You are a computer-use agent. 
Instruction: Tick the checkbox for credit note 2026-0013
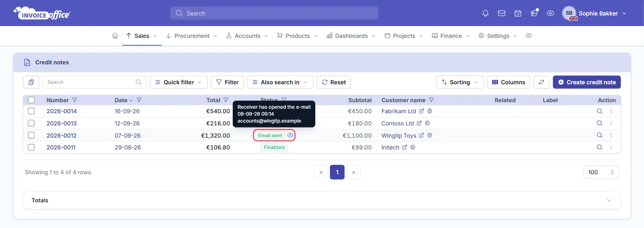tap(31, 123)
